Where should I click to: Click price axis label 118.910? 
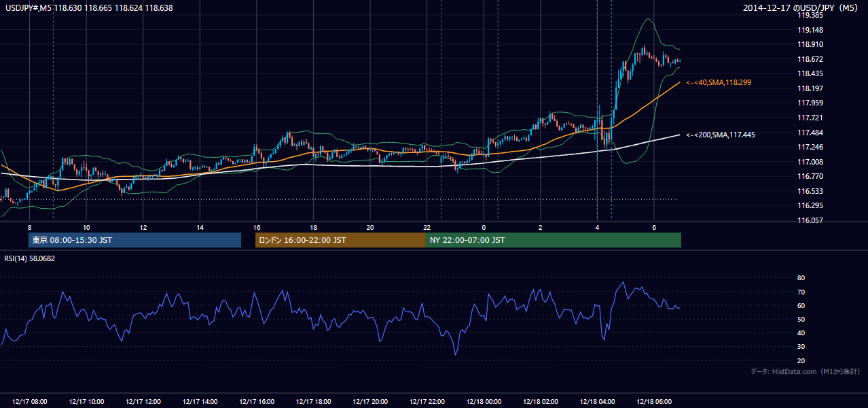pyautogui.click(x=810, y=44)
